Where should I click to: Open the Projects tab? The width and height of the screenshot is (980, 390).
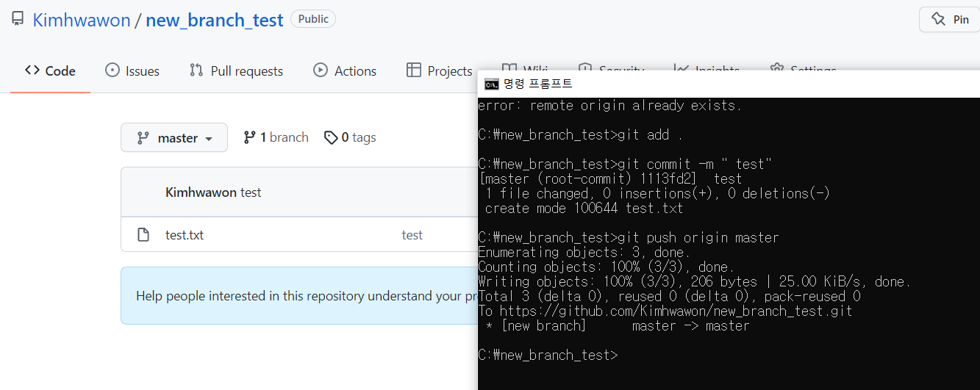439,71
